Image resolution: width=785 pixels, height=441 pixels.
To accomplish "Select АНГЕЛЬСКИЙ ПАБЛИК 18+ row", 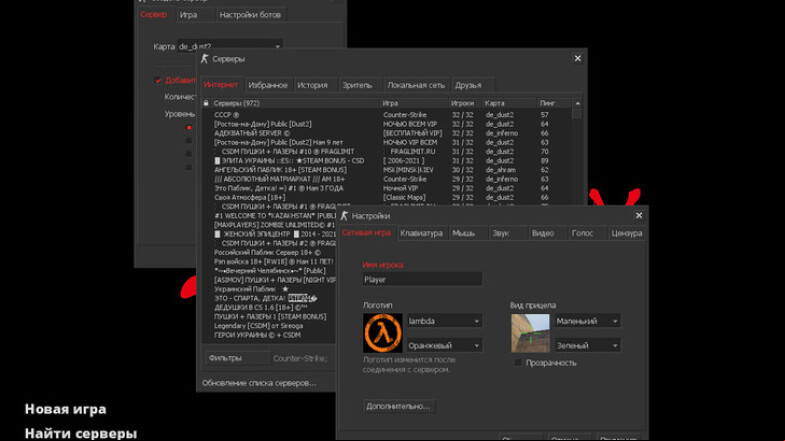I will [386, 170].
